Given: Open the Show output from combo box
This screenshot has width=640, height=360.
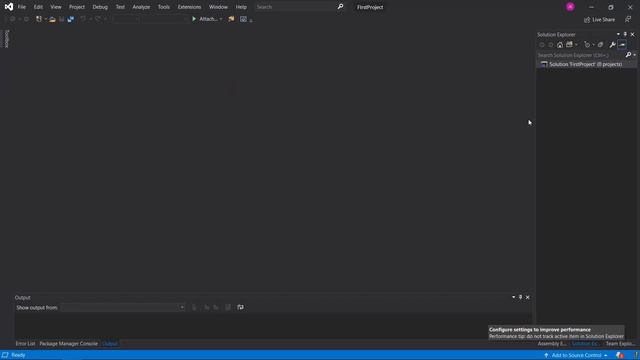Looking at the screenshot, I should point(122,307).
